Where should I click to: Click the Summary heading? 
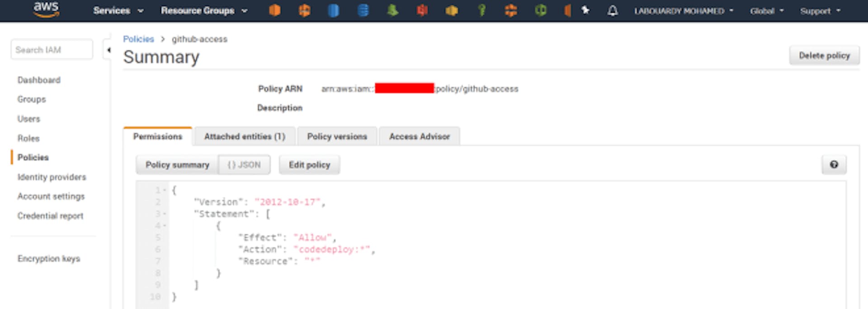[161, 57]
